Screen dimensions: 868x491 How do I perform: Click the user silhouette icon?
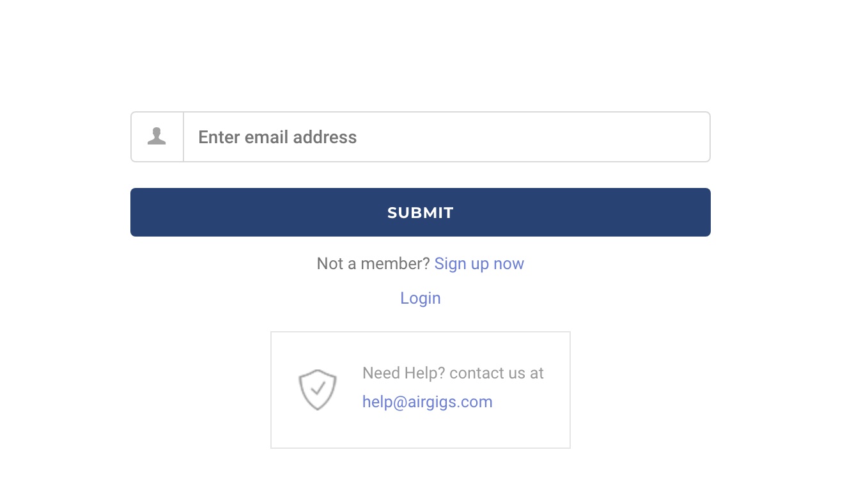(x=157, y=136)
